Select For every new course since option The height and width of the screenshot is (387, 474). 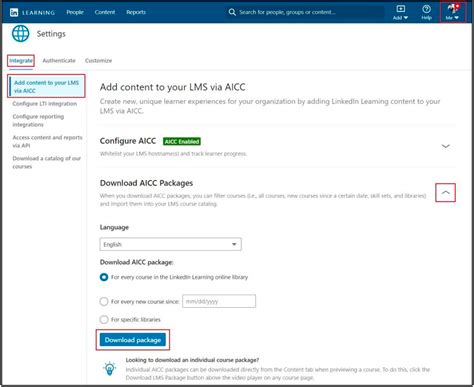tap(104, 301)
